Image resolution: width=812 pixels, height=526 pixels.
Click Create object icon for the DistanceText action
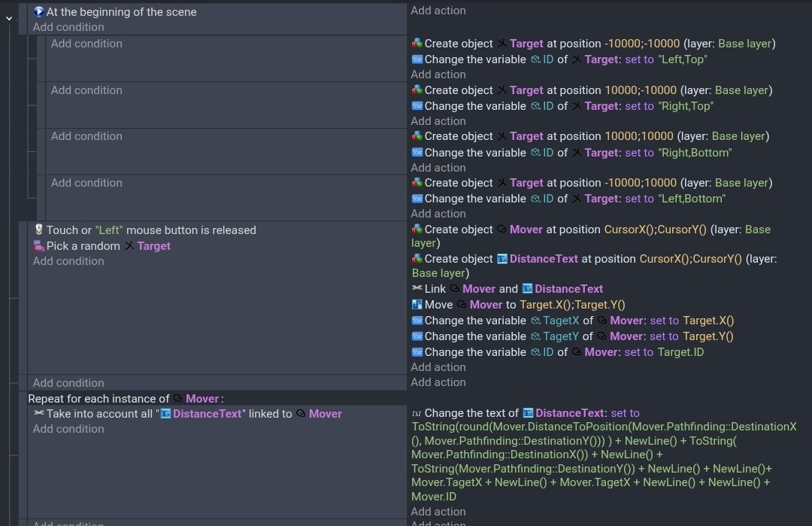(417, 259)
